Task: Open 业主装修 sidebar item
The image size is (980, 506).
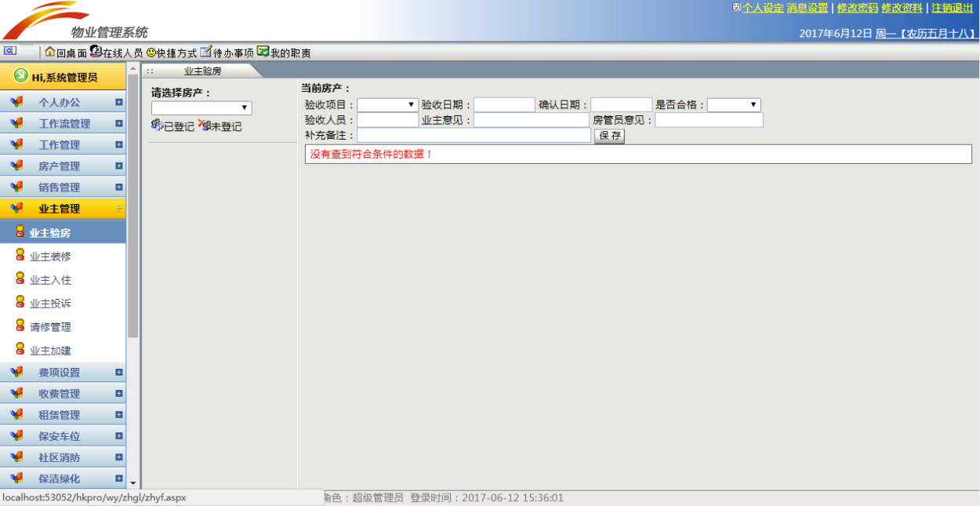Action: tap(50, 257)
